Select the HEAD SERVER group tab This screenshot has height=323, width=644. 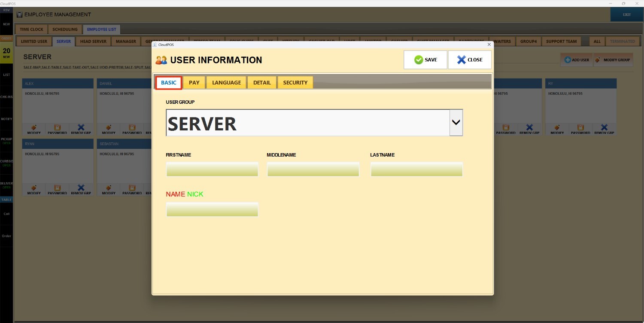(93, 42)
